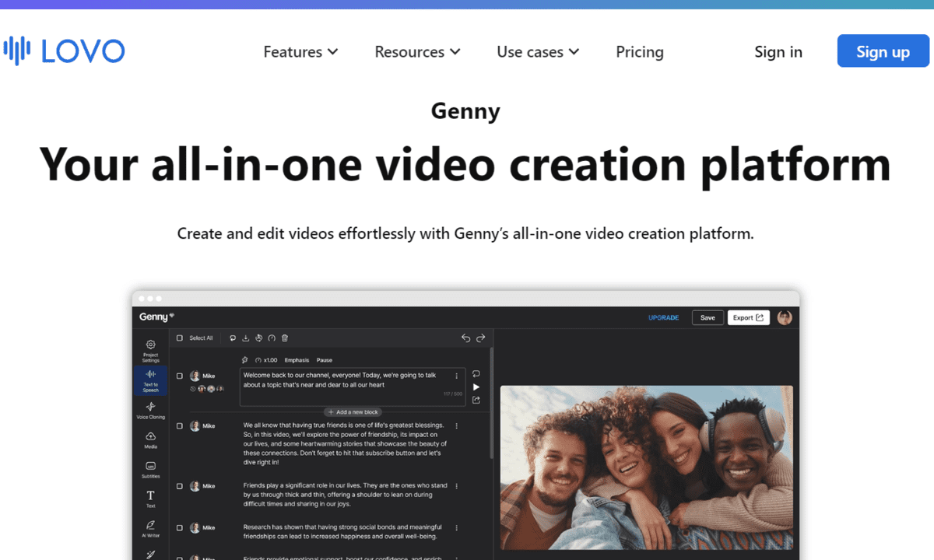Screen dimensions: 934x560
Task: Tick the checkbox beside the first Mike block
Action: (x=180, y=376)
